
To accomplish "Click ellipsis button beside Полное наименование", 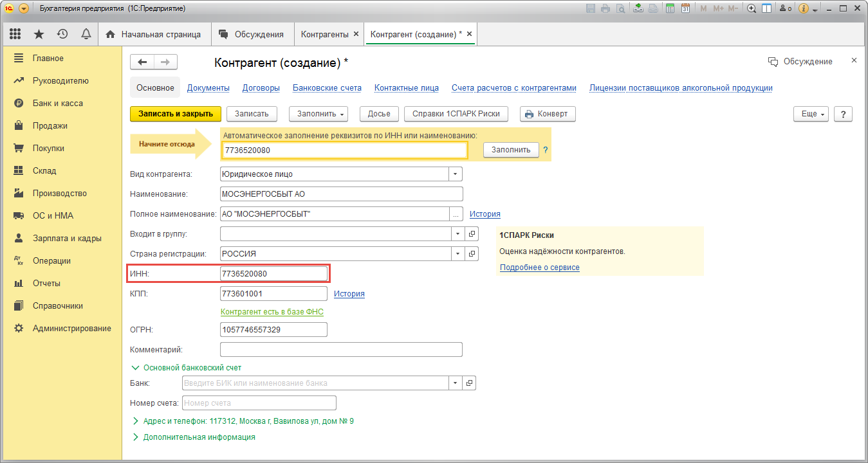I will click(456, 214).
